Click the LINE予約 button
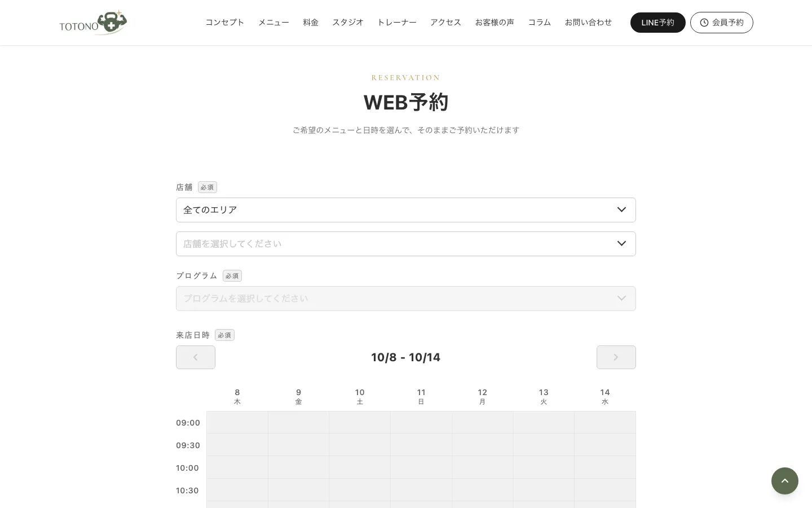Image resolution: width=812 pixels, height=508 pixels. coord(658,23)
